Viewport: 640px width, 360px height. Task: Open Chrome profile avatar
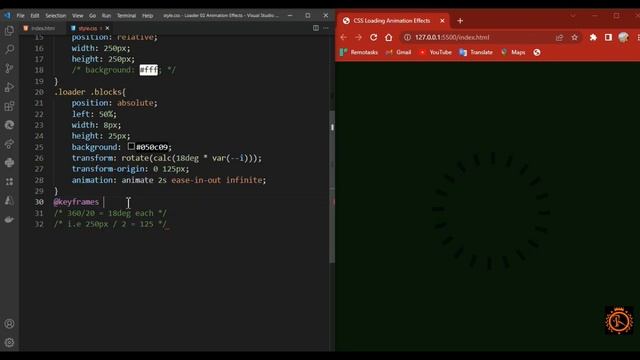point(623,38)
